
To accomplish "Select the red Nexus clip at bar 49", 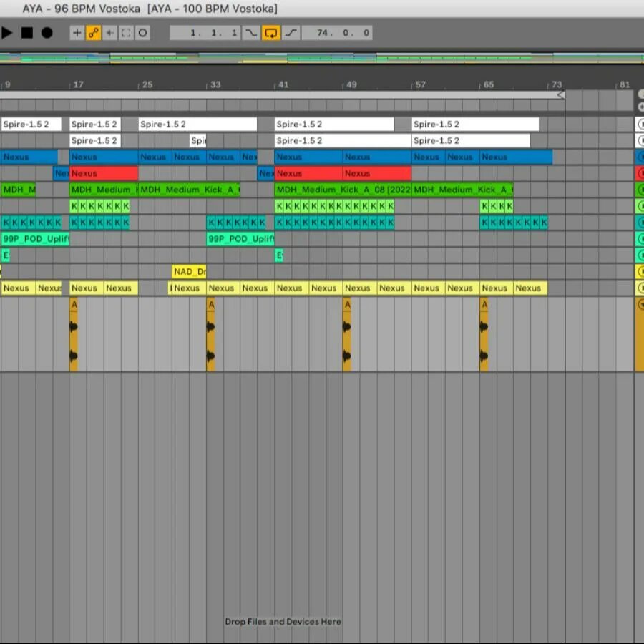I will click(x=377, y=173).
